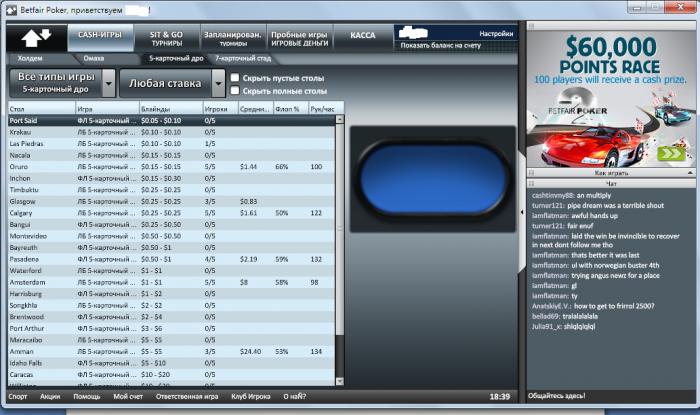Select the Pasadena table row

[x=171, y=259]
